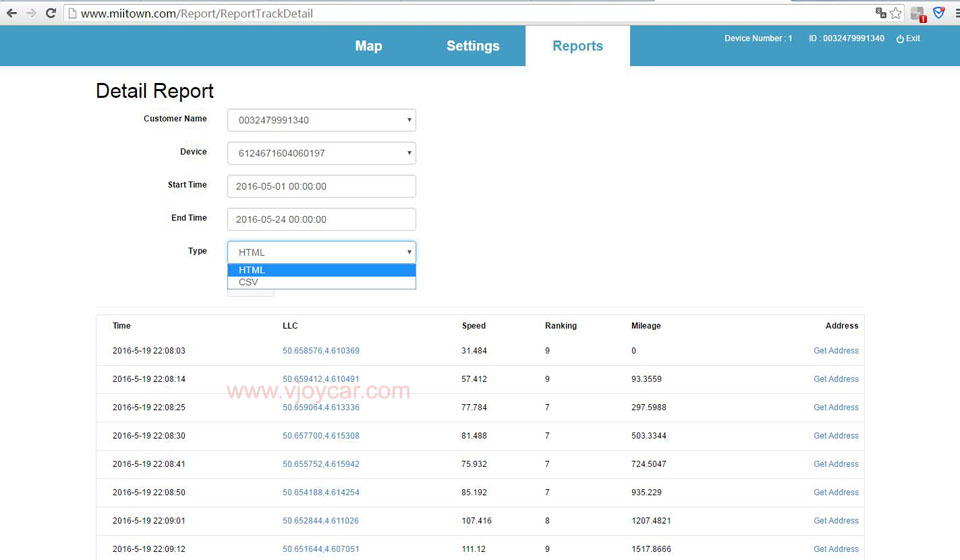Click the translate icon in address bar
The width and height of the screenshot is (960, 560).
pyautogui.click(x=880, y=13)
